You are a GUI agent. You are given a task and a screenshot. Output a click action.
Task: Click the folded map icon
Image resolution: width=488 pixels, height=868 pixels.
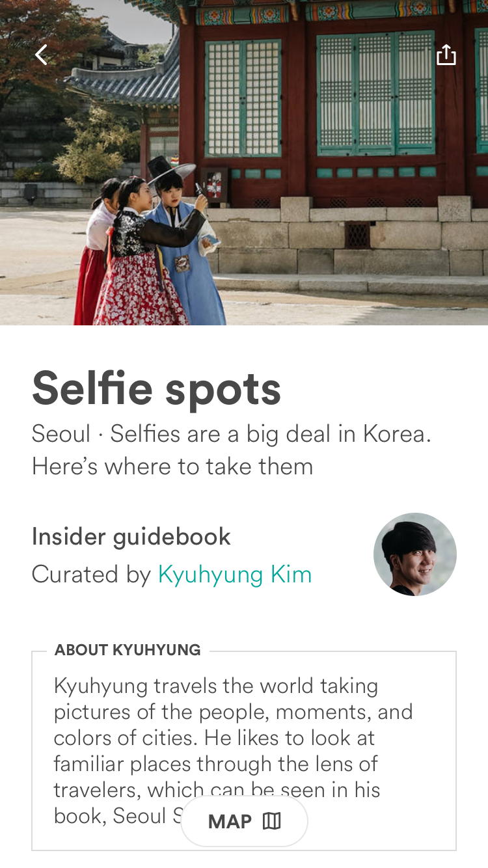click(272, 821)
